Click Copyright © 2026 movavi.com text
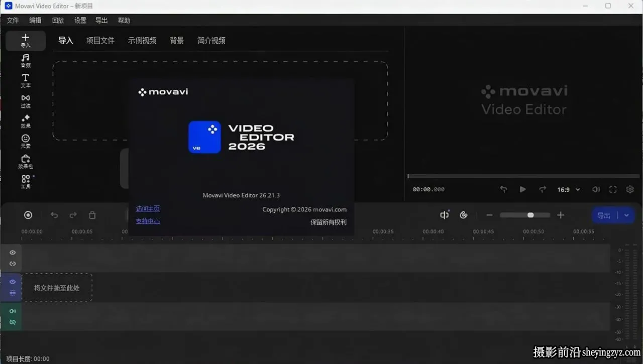 click(304, 209)
